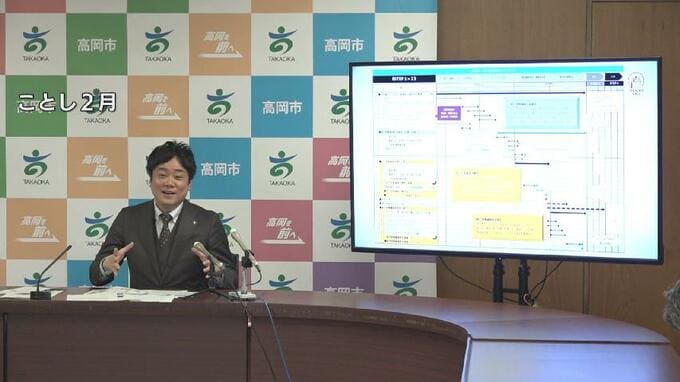680x382 pixels.
Task: Select the dark navy title bar on the slide
Action: (404, 78)
